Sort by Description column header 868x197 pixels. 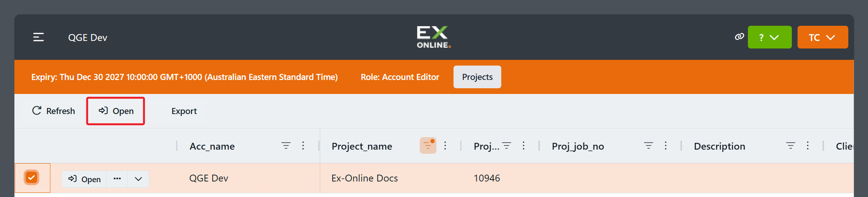pyautogui.click(x=719, y=146)
